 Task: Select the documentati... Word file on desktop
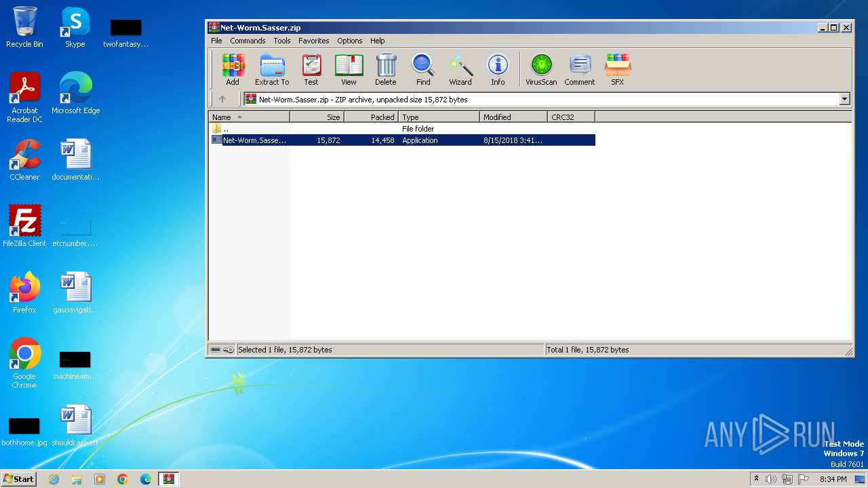[75, 160]
